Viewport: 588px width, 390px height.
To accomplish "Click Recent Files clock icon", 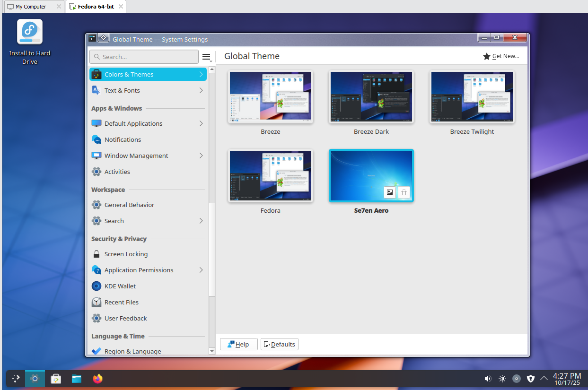I will coord(97,302).
